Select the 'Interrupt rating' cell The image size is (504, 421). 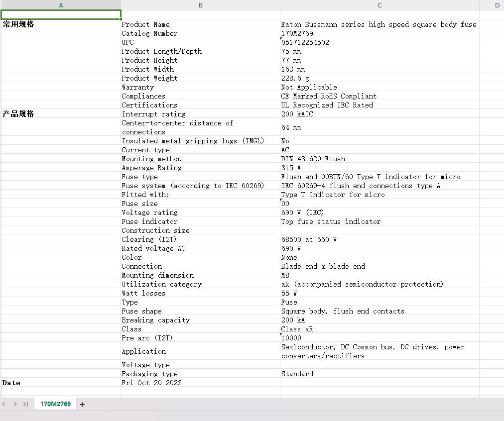pos(201,114)
